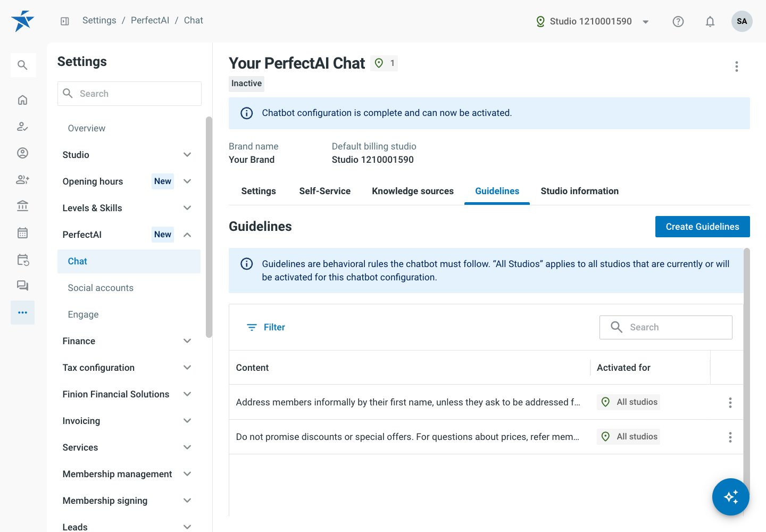Open the Overview settings page

(129, 128)
